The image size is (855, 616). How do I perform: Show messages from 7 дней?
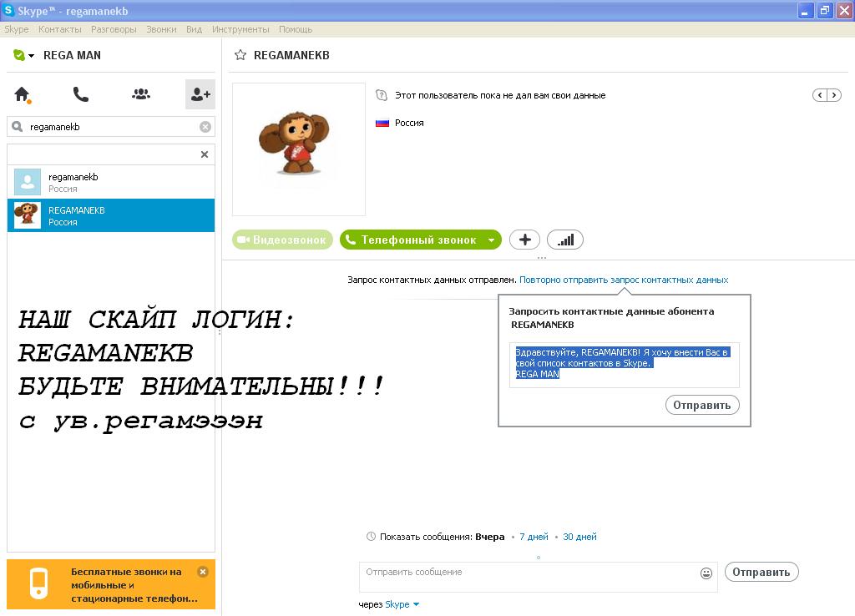534,537
